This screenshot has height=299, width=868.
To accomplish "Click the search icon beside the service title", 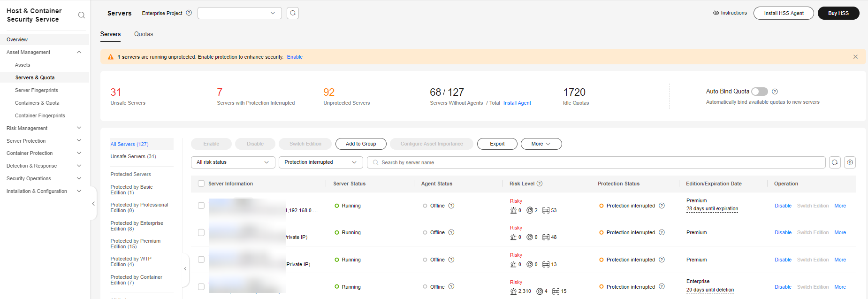I will click(x=82, y=15).
